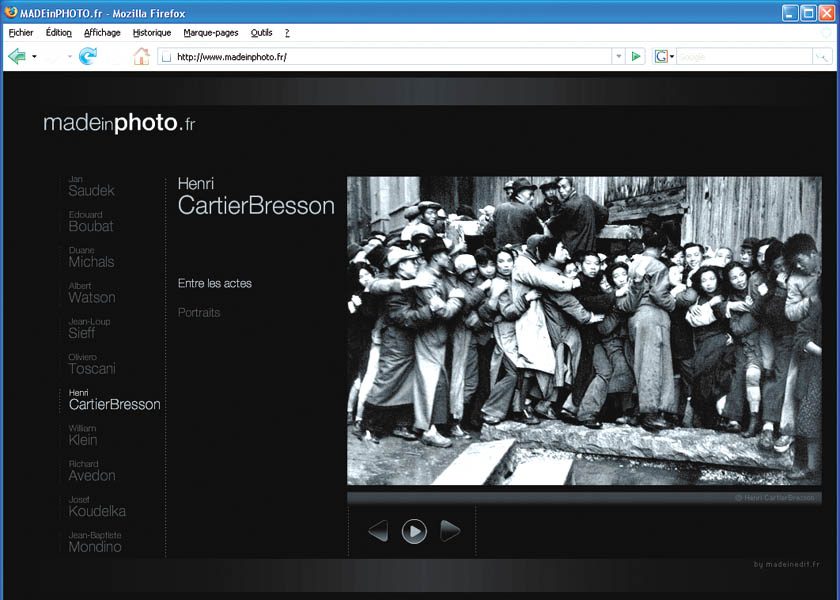
Task: Maximize the Firefox window
Action: coord(808,13)
